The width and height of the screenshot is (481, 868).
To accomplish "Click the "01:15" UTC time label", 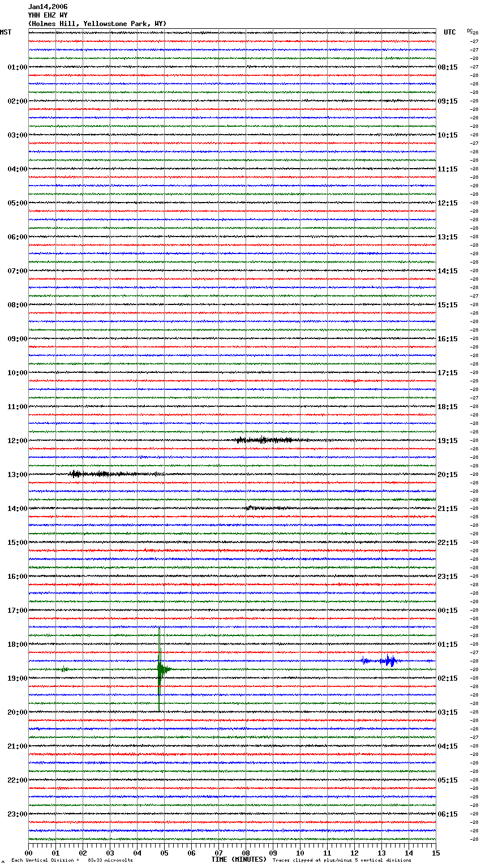I will click(x=448, y=644).
